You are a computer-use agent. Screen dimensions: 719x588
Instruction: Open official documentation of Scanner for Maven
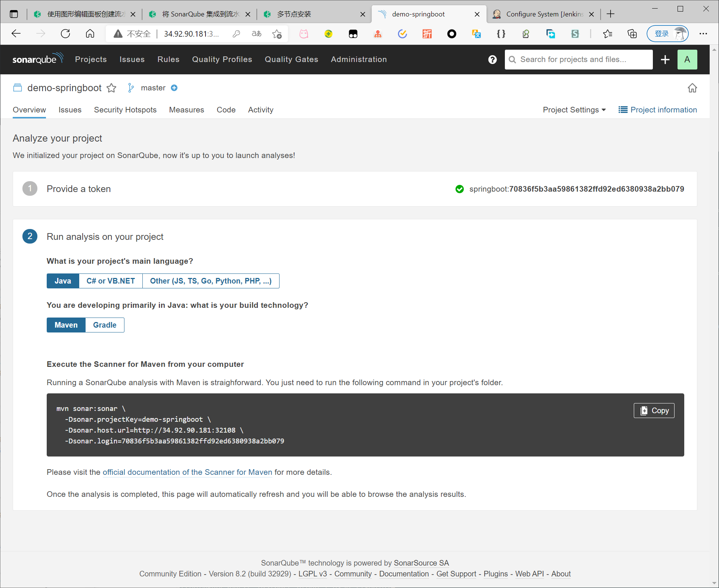(x=187, y=472)
